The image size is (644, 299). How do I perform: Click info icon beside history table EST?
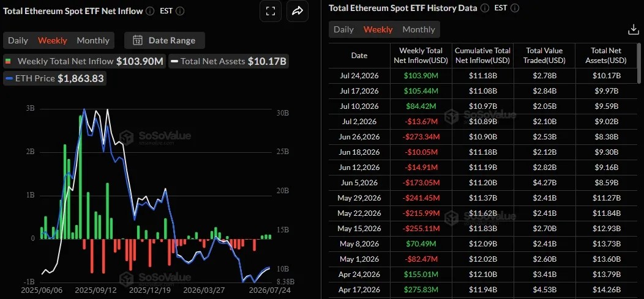(x=515, y=8)
